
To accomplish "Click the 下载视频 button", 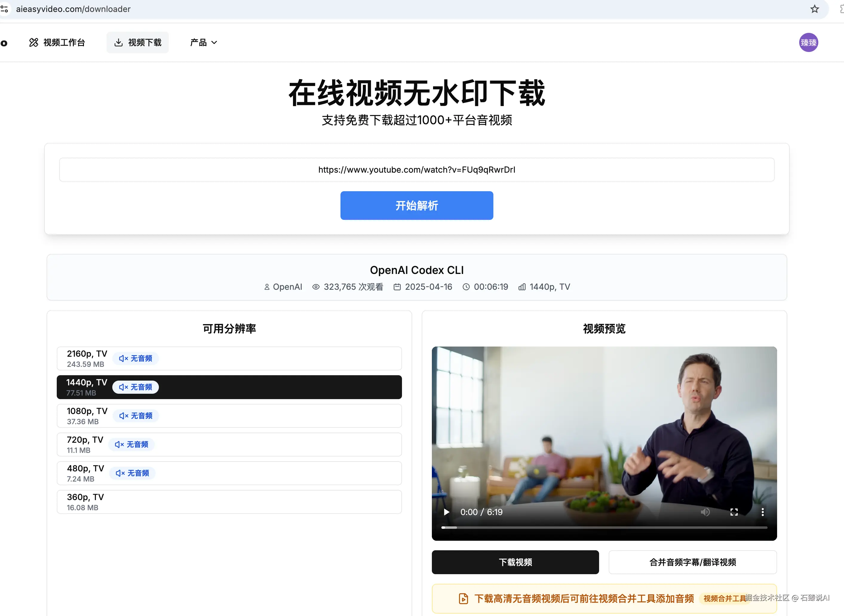I will [x=515, y=562].
